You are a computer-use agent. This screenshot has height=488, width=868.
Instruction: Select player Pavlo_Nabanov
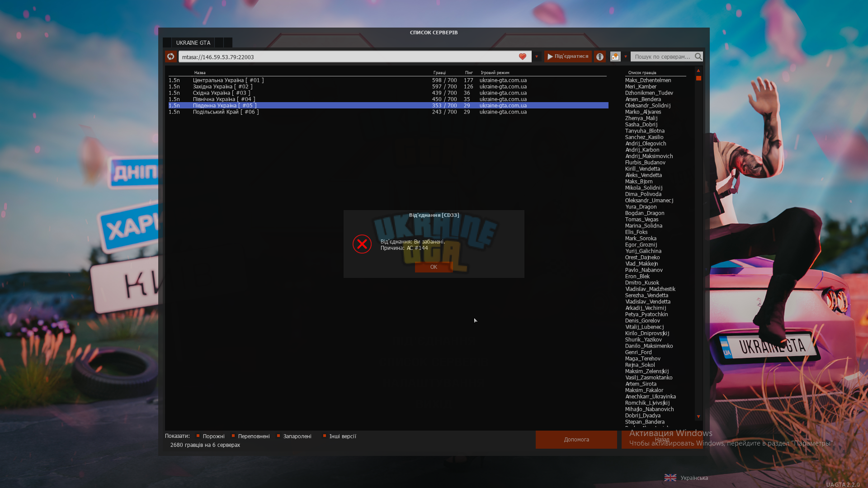pyautogui.click(x=644, y=270)
